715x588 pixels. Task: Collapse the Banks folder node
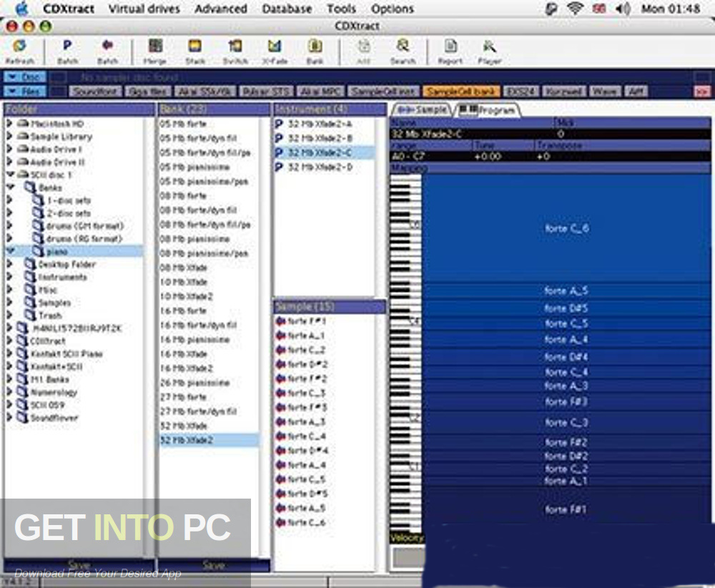[x=10, y=187]
